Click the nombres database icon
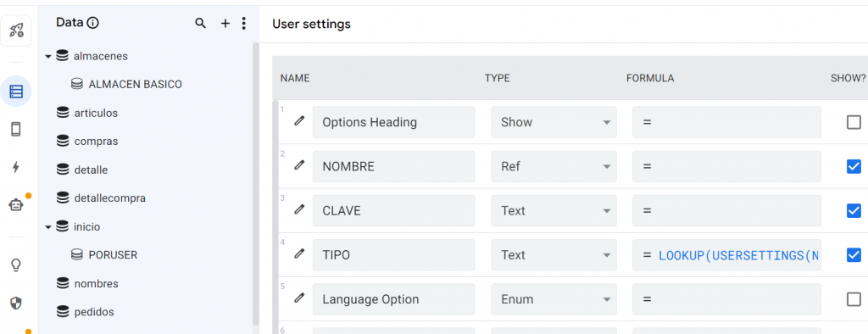Viewport: 868px width, 334px height. tap(63, 283)
